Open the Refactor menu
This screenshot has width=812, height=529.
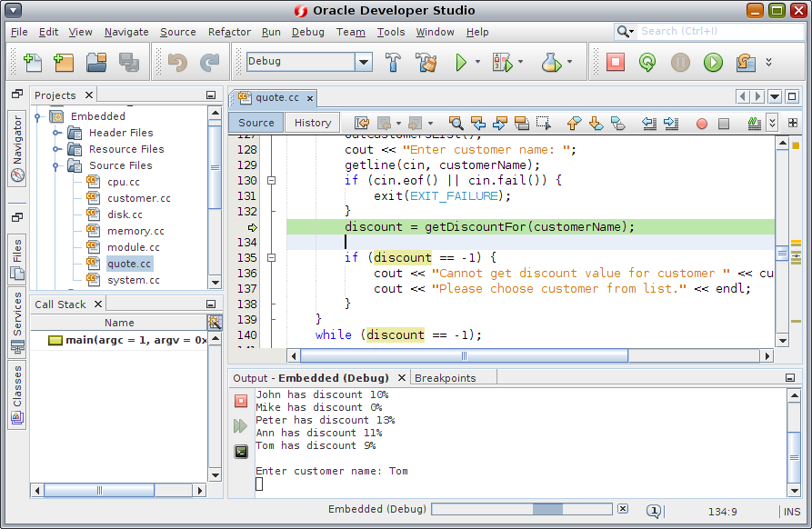(229, 32)
